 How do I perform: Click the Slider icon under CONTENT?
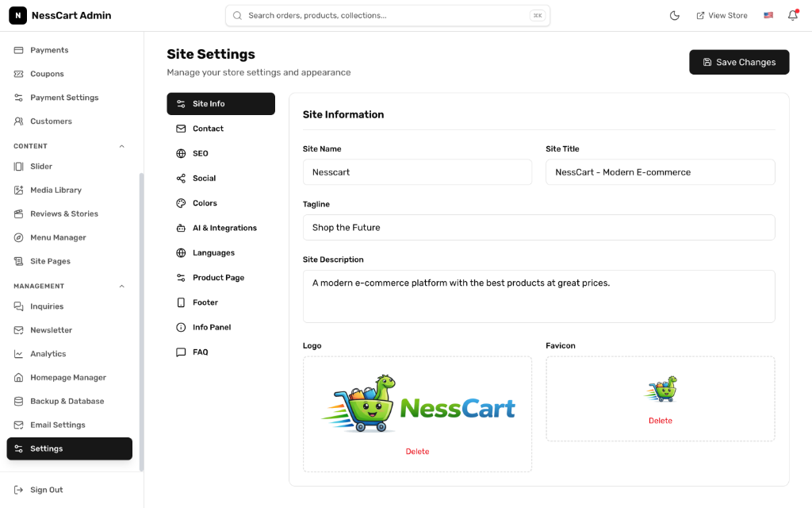(x=17, y=166)
